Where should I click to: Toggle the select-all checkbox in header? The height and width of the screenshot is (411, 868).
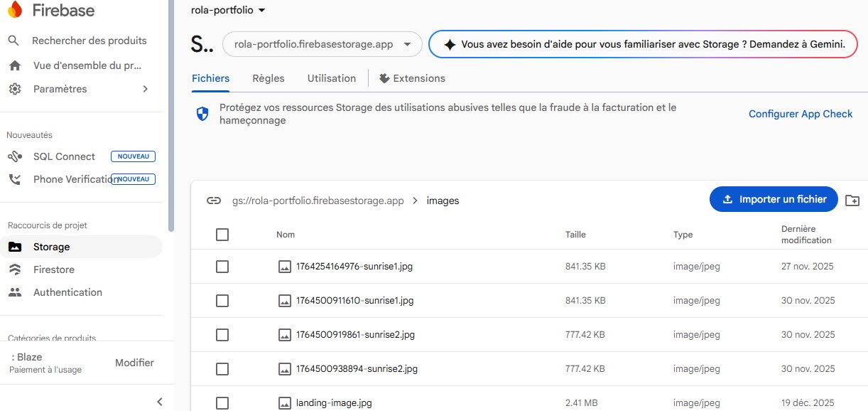(x=222, y=235)
